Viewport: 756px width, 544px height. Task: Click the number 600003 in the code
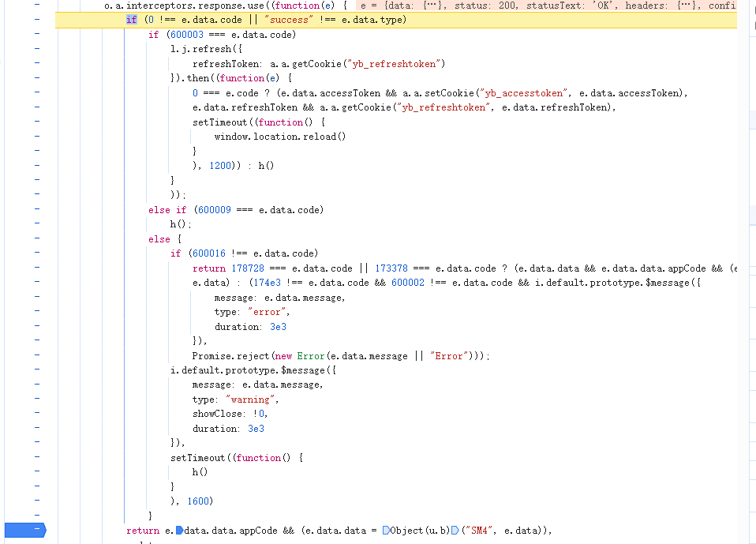pos(187,35)
